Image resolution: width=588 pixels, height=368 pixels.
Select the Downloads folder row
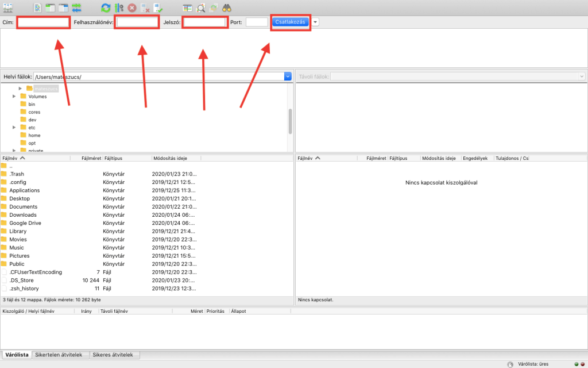[x=147, y=215]
